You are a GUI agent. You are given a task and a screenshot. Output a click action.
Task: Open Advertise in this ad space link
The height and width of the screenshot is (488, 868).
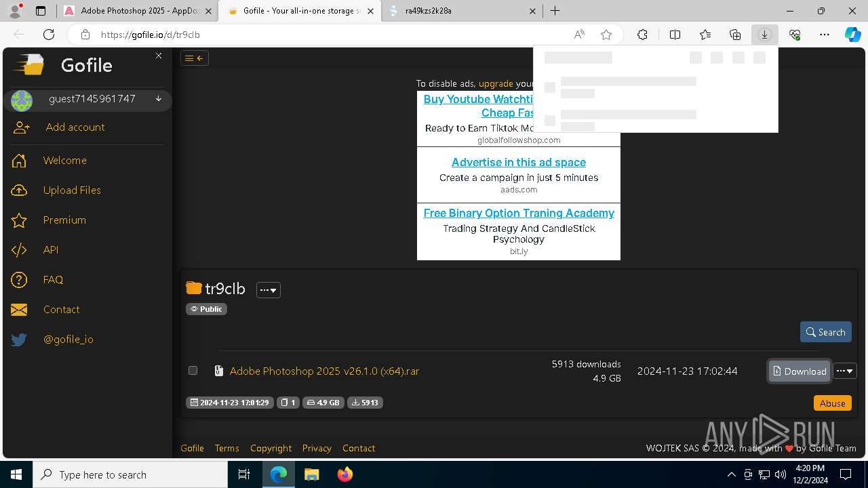(x=519, y=162)
